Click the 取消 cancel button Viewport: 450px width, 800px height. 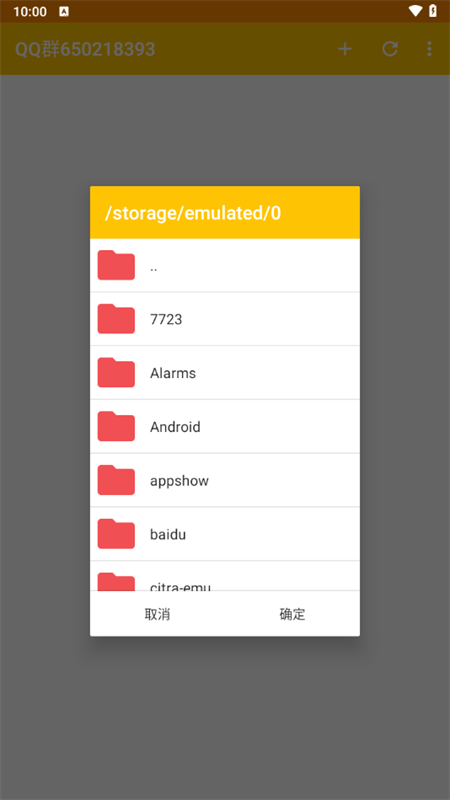tap(157, 614)
